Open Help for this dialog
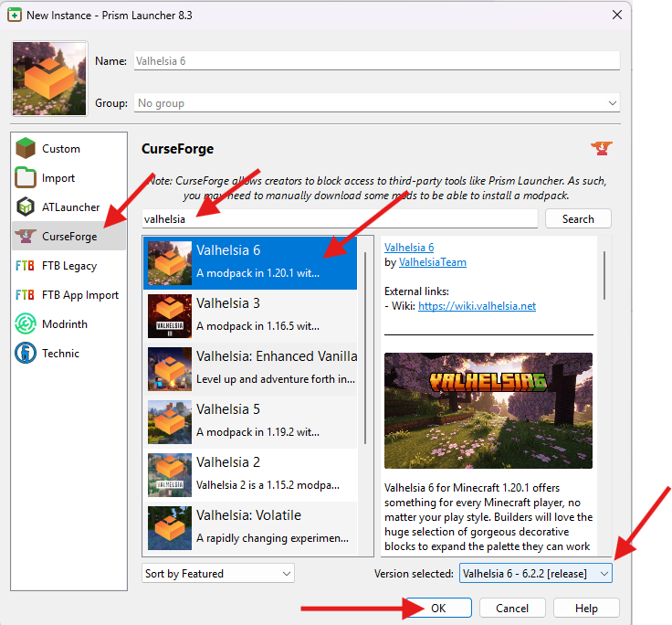 click(x=586, y=608)
